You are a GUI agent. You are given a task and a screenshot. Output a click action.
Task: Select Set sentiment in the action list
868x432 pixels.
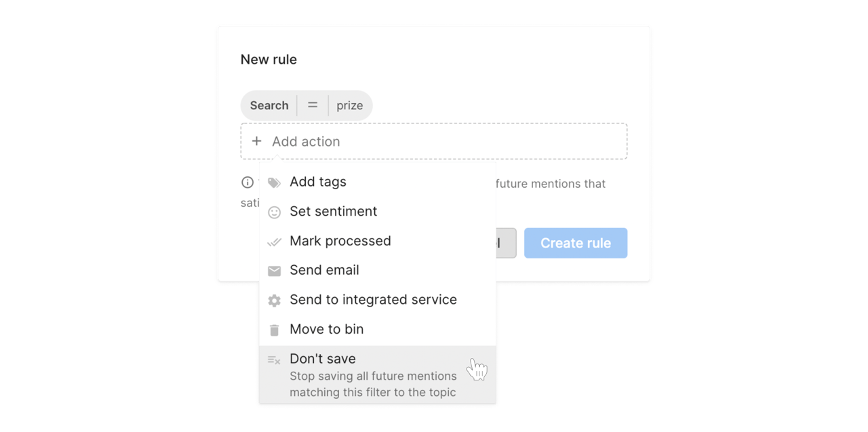(333, 212)
